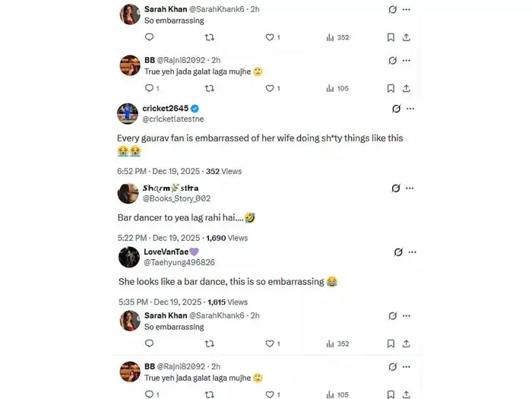Reply to the topmost Sarah Khan tweet
532x399 pixels.
pos(149,37)
